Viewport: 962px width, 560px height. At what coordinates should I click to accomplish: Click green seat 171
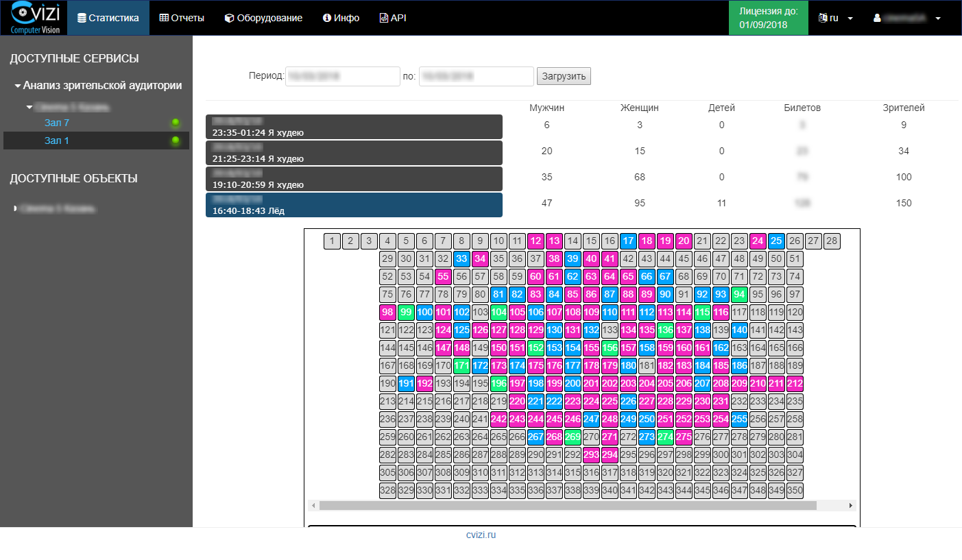(461, 365)
